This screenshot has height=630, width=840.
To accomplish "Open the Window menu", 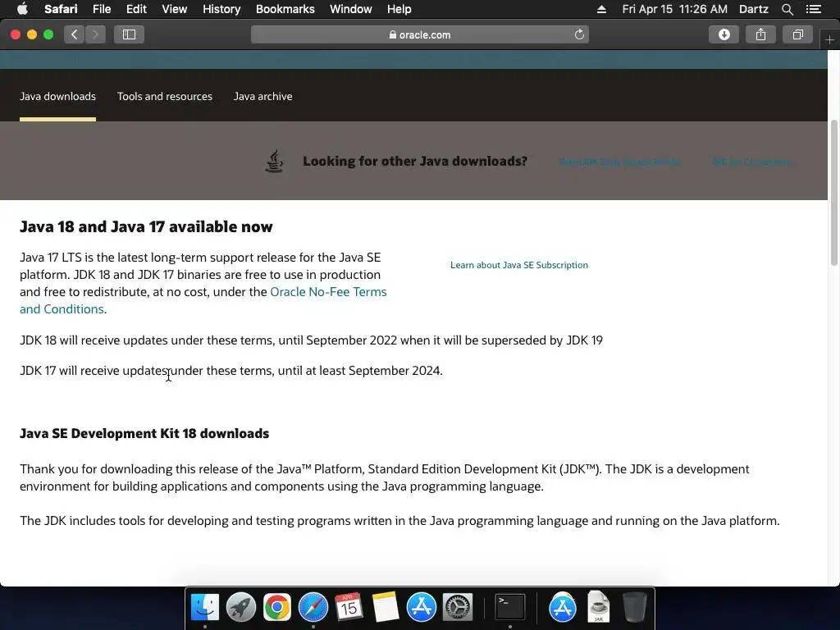I will [351, 9].
